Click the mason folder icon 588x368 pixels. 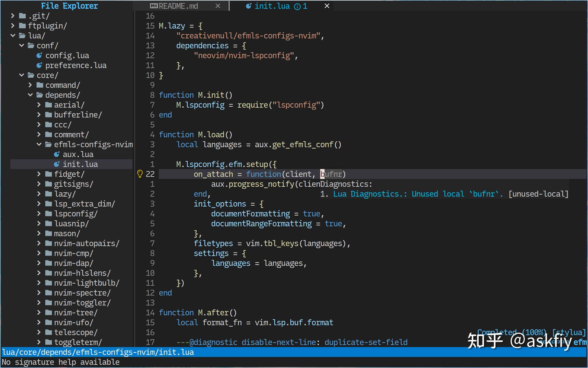pos(49,233)
